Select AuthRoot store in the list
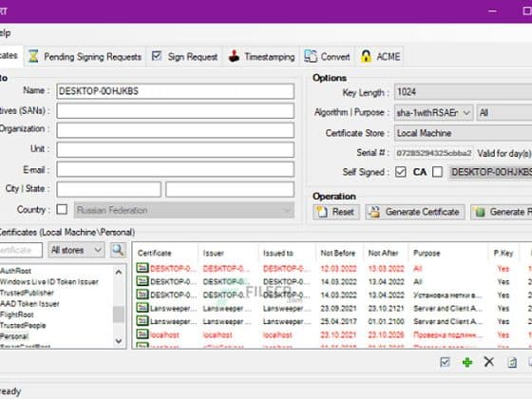The image size is (532, 399). click(15, 271)
